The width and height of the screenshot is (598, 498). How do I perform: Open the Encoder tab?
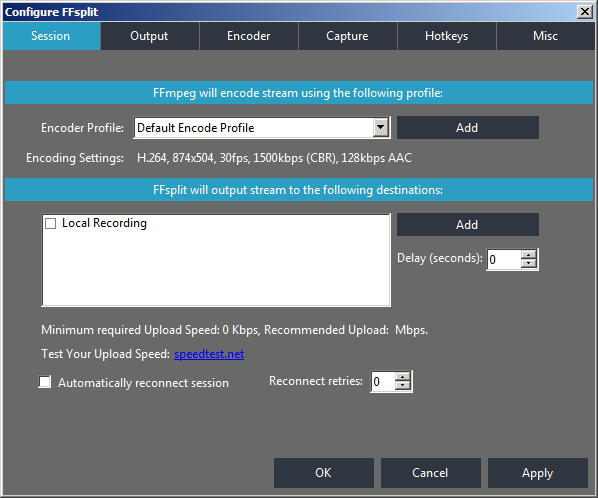pyautogui.click(x=249, y=36)
